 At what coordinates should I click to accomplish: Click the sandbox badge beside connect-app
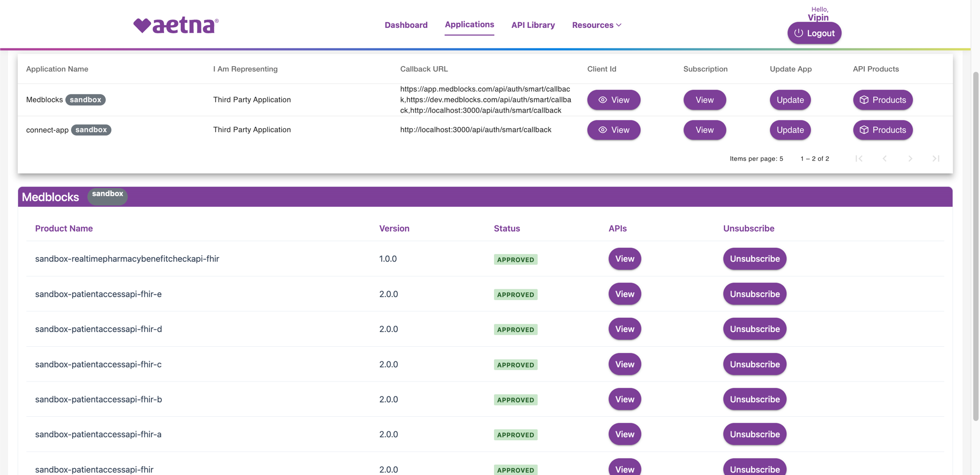tap(91, 130)
